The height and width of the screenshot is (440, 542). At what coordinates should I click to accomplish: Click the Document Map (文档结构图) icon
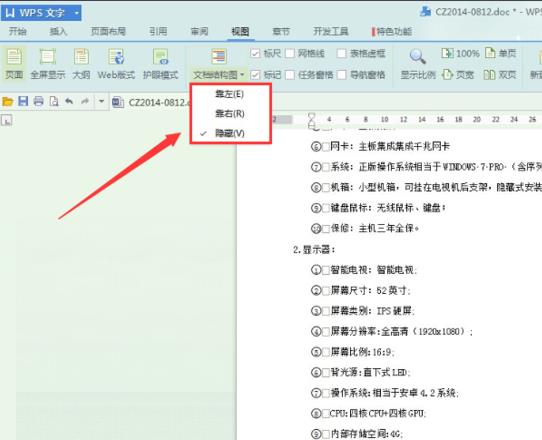(219, 56)
